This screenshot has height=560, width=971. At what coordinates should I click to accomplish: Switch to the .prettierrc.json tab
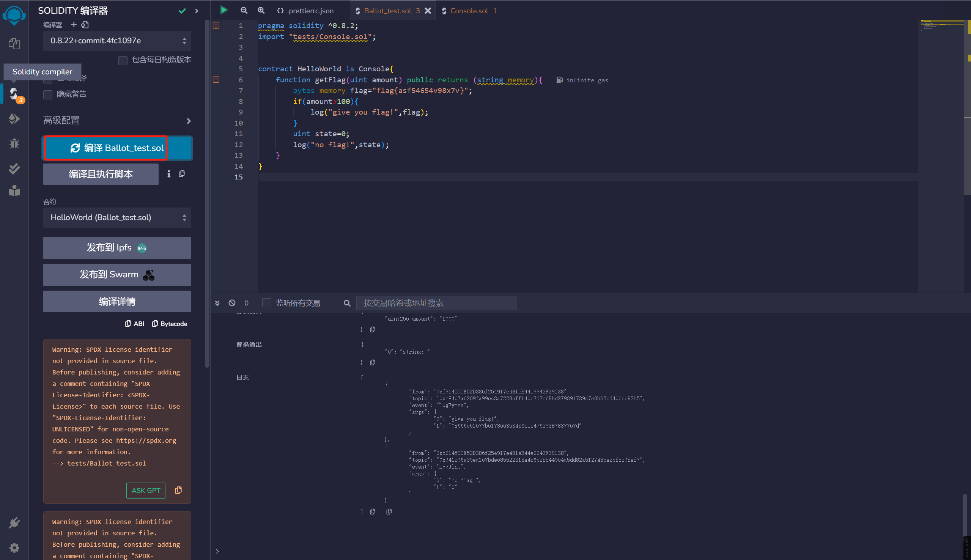coord(305,11)
